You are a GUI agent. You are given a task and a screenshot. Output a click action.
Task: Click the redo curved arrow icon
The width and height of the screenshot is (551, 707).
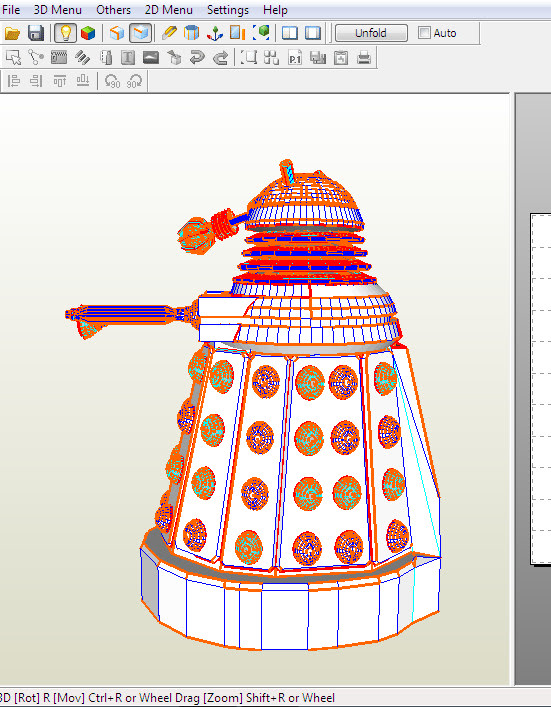click(x=220, y=58)
